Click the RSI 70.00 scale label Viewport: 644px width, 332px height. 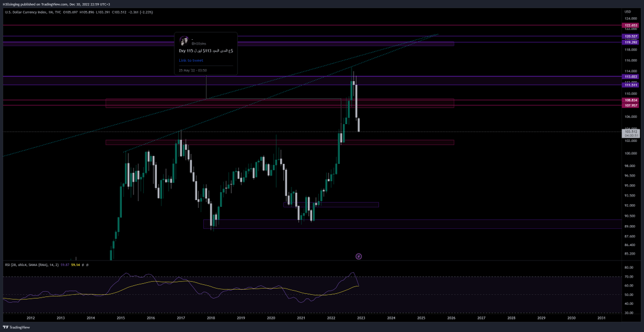pyautogui.click(x=630, y=277)
